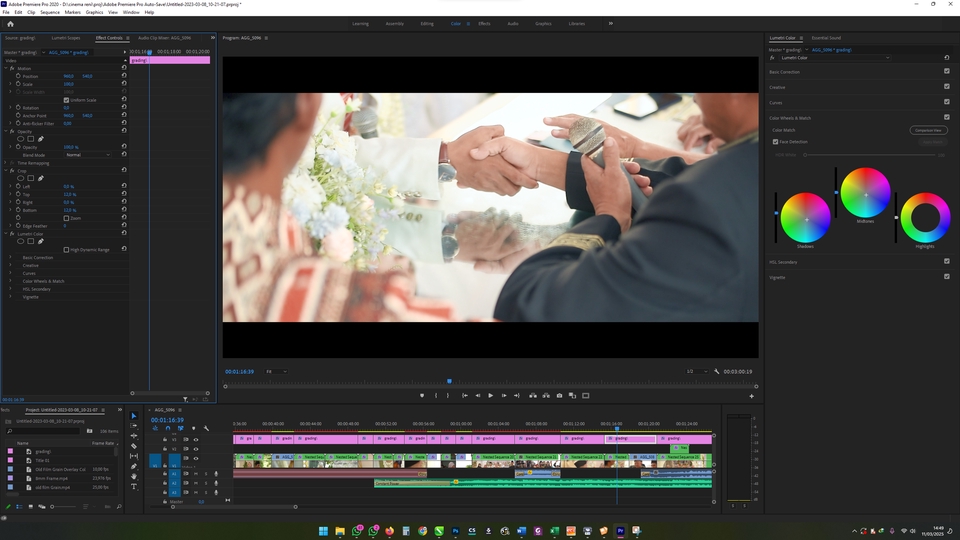The image size is (960, 540).
Task: Select the Slip tool
Action: pos(133,456)
